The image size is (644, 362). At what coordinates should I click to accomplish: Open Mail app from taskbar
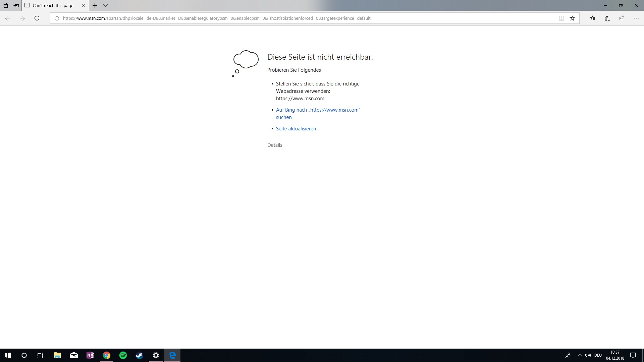(x=74, y=355)
